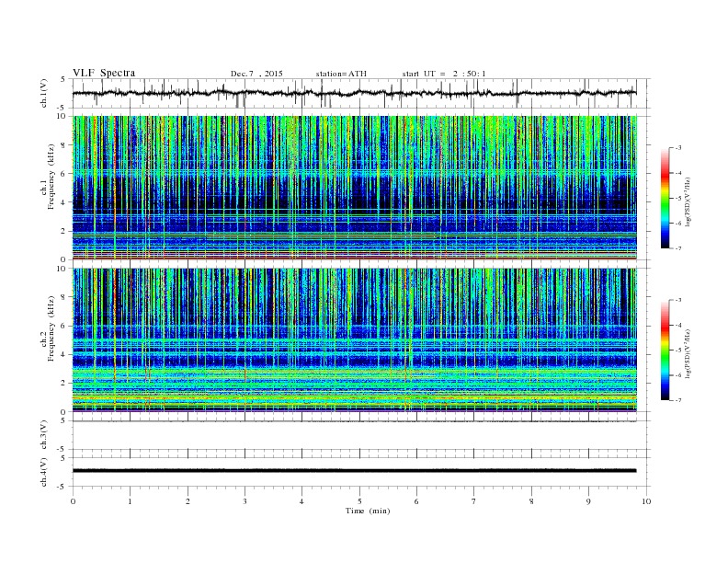
Task: Click the ch.1 spectrogram color scale bar
Action: coord(665,198)
